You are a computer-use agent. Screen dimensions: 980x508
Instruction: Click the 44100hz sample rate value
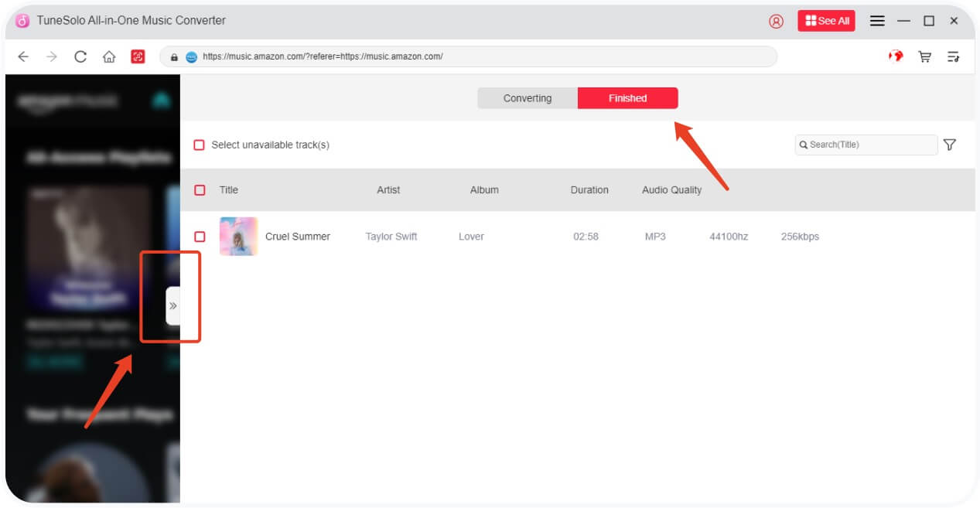[729, 237]
